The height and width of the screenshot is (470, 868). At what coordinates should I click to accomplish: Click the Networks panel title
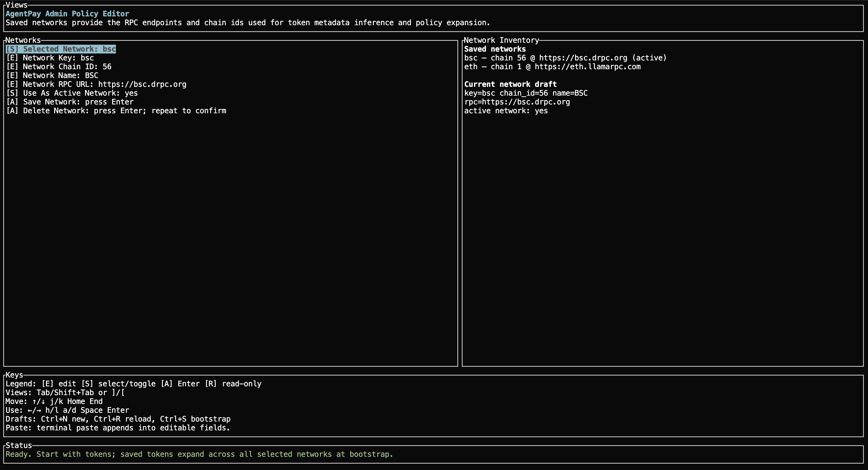click(x=23, y=40)
